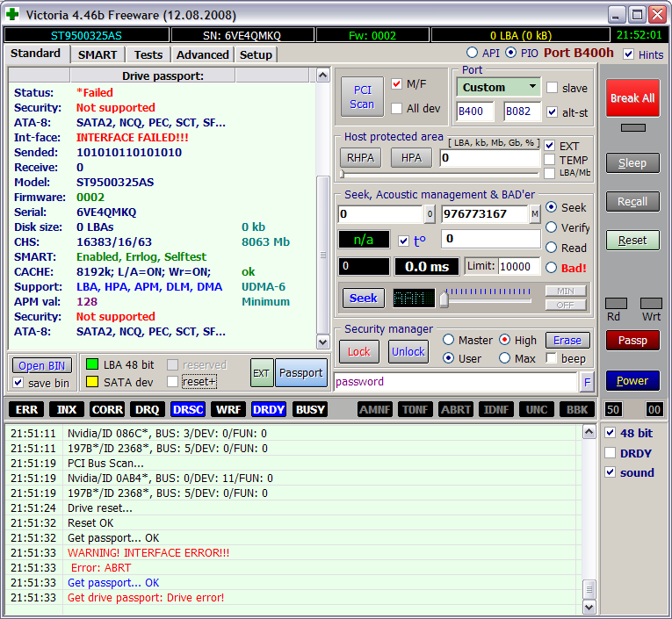Click the CORR status indicator
Viewport: 672px width, 619px height.
(107, 409)
